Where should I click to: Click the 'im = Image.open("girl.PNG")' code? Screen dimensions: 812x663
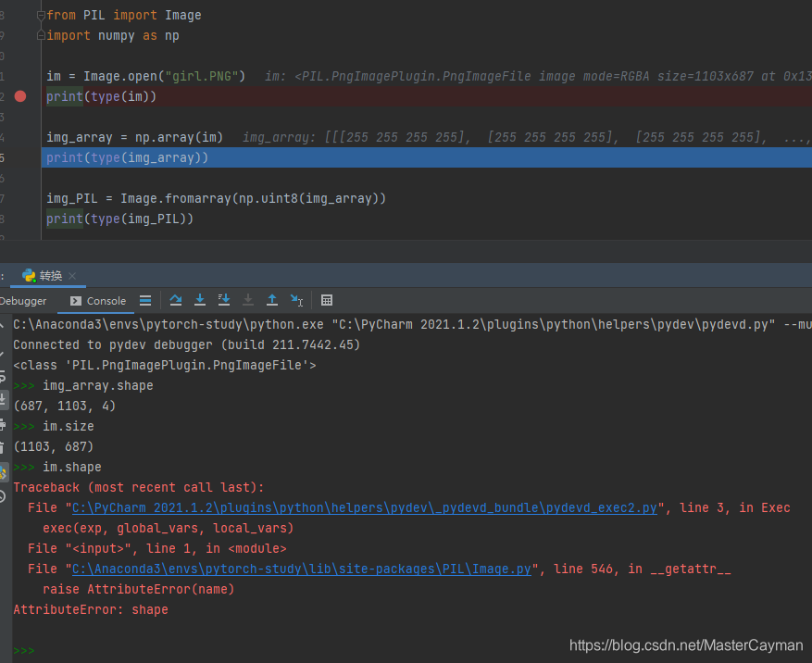(145, 76)
